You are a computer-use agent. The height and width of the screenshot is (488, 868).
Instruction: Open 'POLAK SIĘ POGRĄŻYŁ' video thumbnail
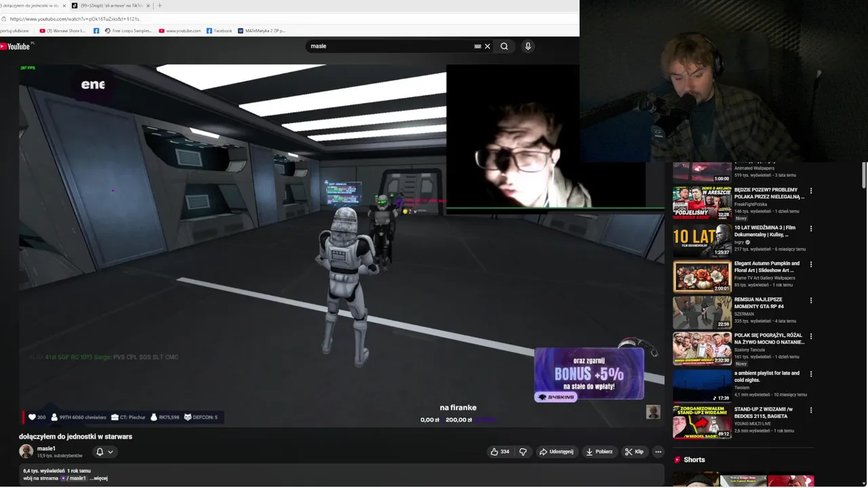pos(702,348)
